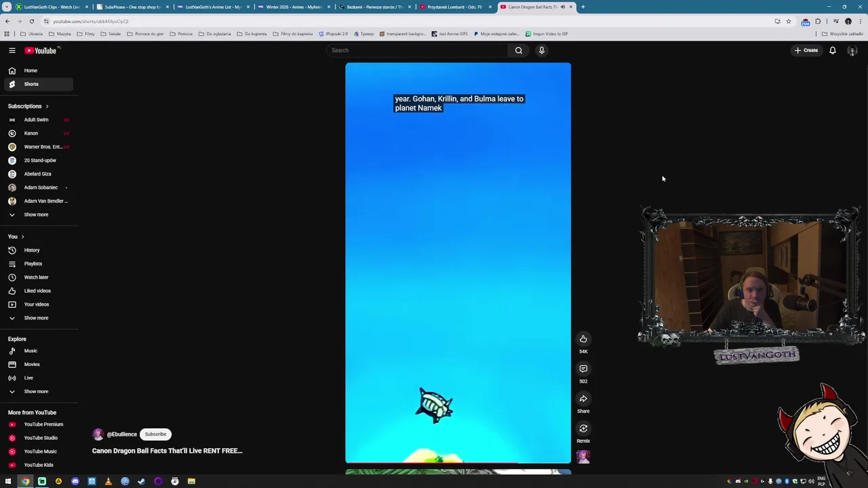Switch to the Winter 2026 Anime tab
The height and width of the screenshot is (488, 868).
click(294, 7)
